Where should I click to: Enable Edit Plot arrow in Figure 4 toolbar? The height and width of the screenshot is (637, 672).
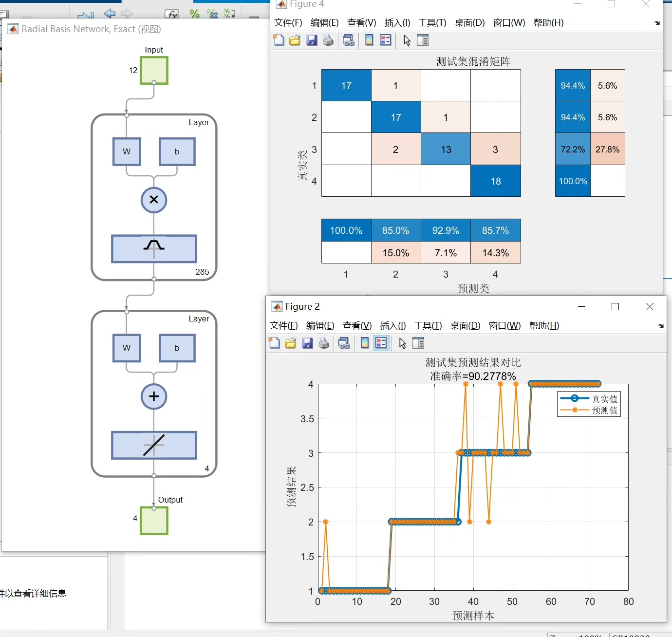point(407,40)
